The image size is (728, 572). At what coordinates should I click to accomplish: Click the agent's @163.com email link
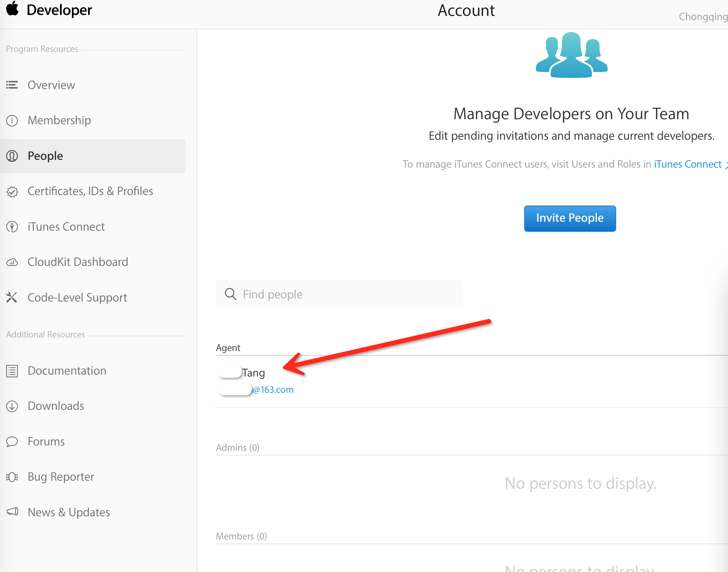tap(273, 390)
